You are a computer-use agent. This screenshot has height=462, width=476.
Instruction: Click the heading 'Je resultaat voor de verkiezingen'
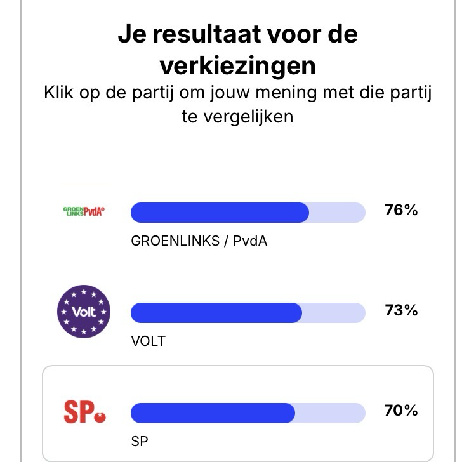(x=237, y=49)
